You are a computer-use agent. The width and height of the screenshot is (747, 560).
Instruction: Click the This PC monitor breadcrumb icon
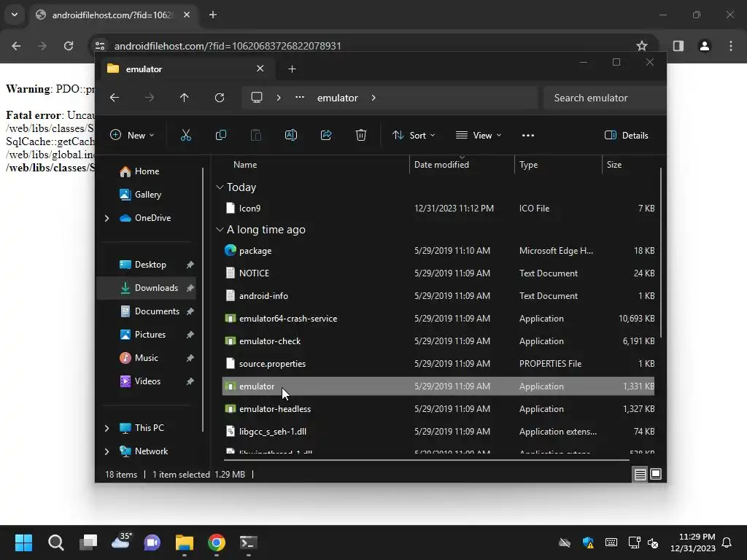pyautogui.click(x=257, y=98)
